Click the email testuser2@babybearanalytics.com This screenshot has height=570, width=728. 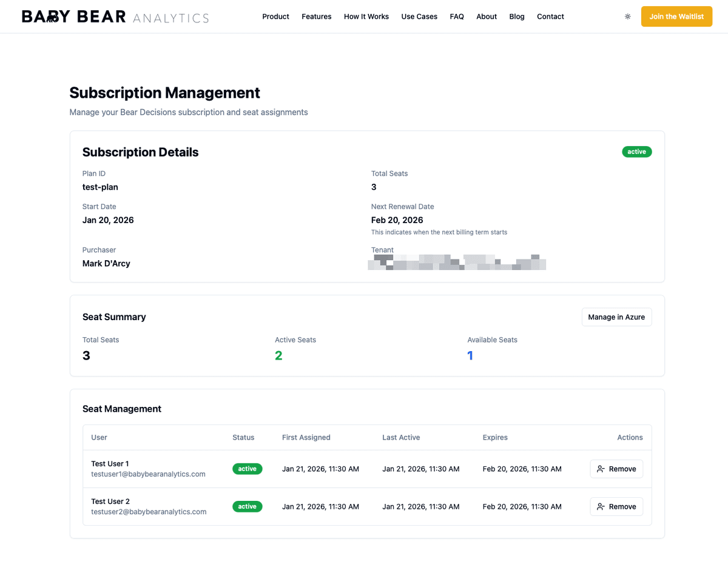pyautogui.click(x=149, y=512)
